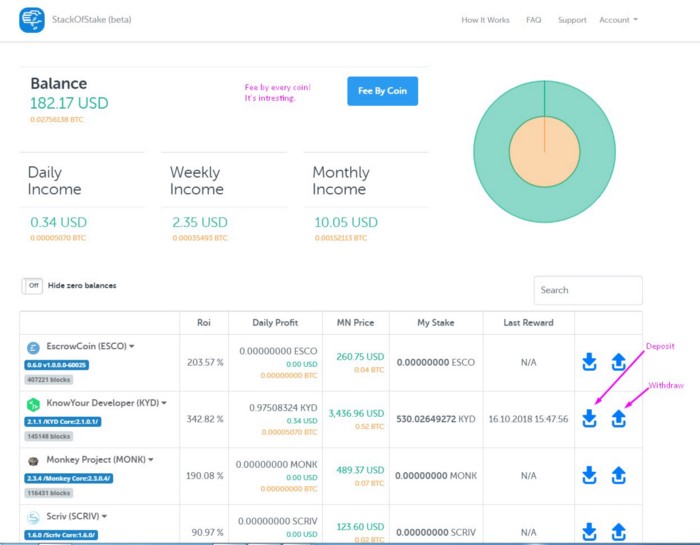Image resolution: width=700 pixels, height=545 pixels.
Task: Click the My Stake column header
Action: coord(436,323)
